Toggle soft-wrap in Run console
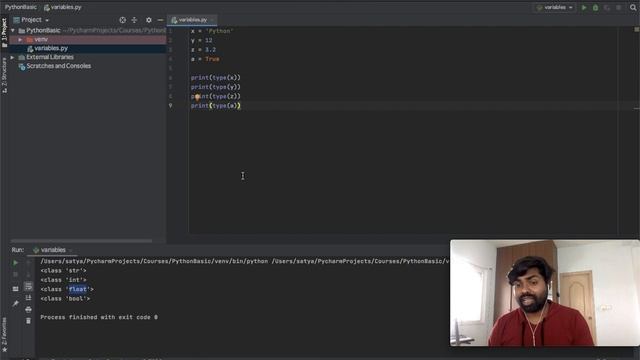The height and width of the screenshot is (360, 640). [x=28, y=286]
